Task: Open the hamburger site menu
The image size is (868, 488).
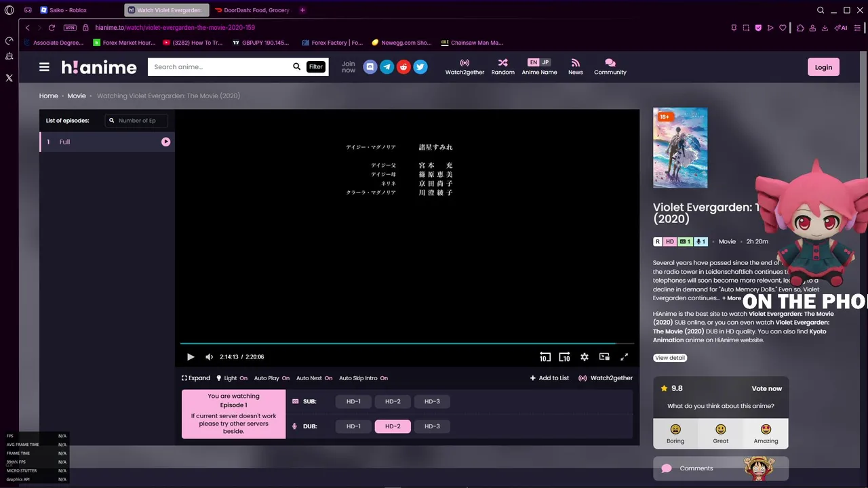Action: tap(44, 67)
